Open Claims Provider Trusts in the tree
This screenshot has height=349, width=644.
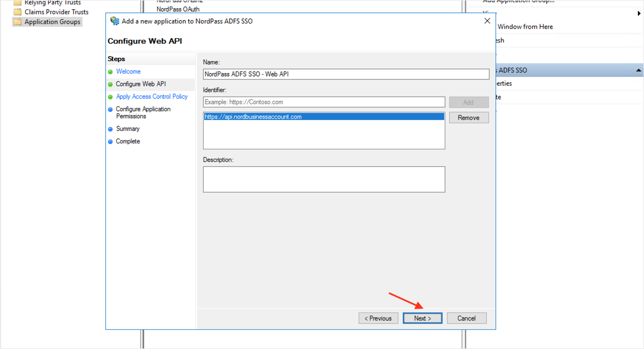56,12
